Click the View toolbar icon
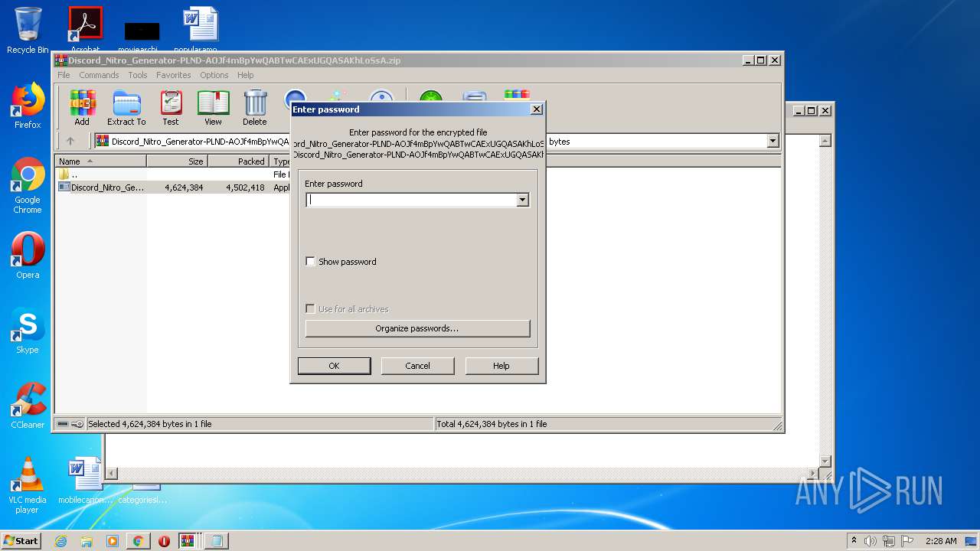 (213, 107)
